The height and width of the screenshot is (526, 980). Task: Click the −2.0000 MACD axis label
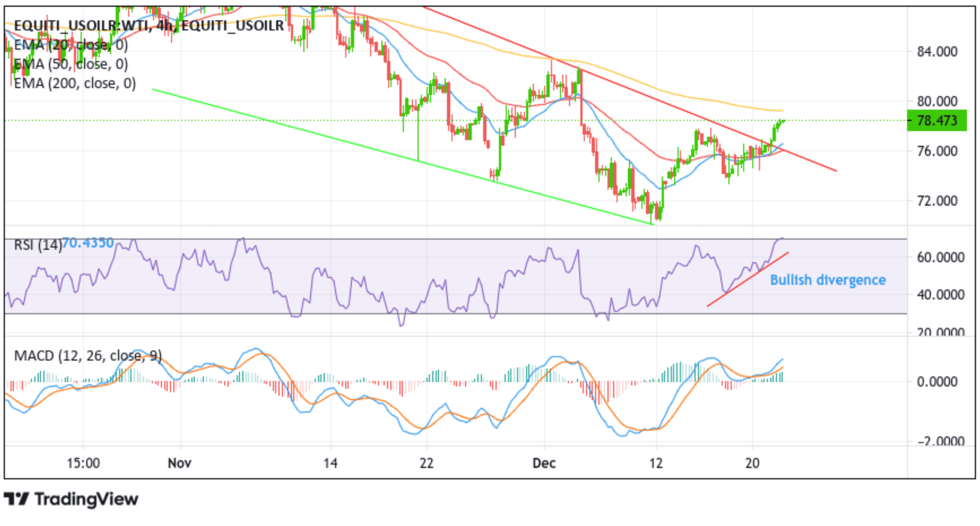(941, 441)
